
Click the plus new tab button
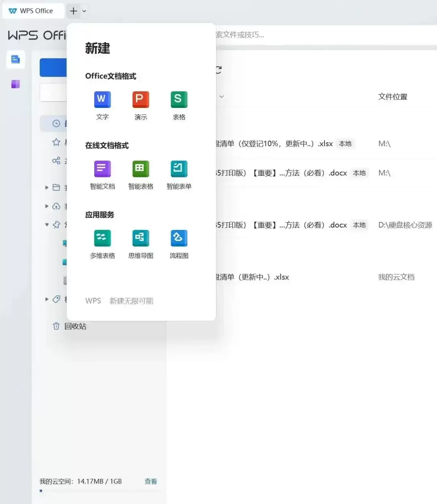pos(73,11)
